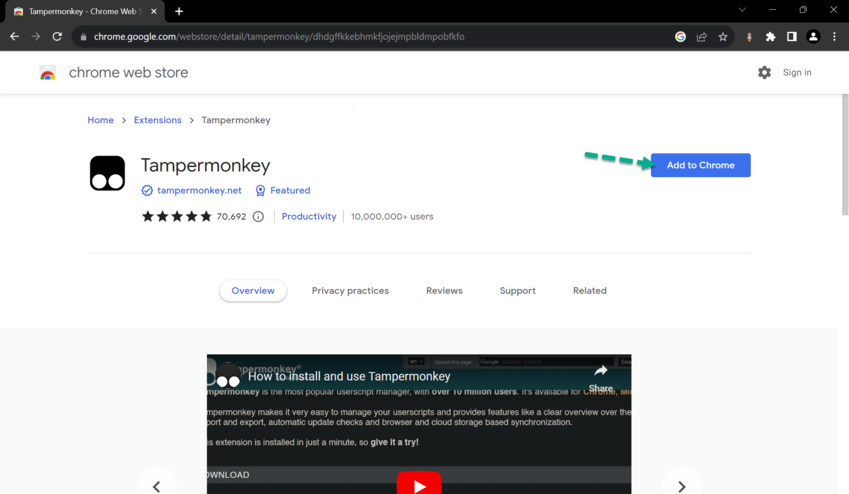
Task: Click the lock icon in the address bar
Action: click(83, 37)
